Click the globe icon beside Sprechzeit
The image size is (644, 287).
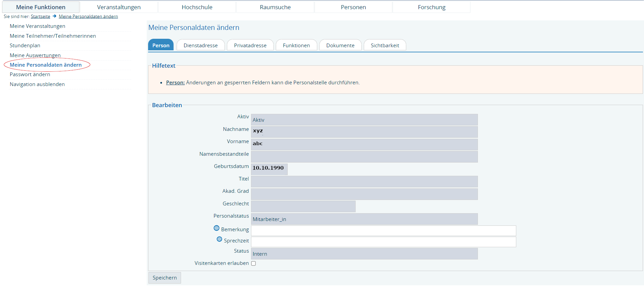pos(219,239)
